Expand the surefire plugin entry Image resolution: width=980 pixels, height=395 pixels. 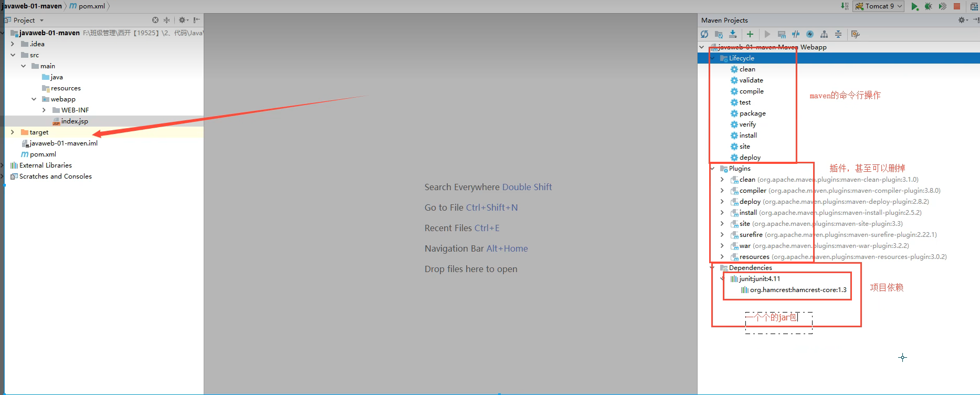[722, 235]
